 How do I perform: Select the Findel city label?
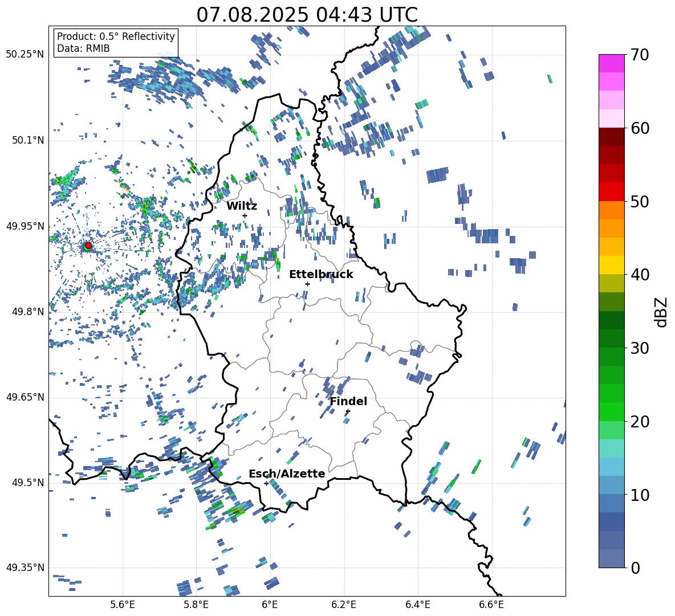coord(348,401)
